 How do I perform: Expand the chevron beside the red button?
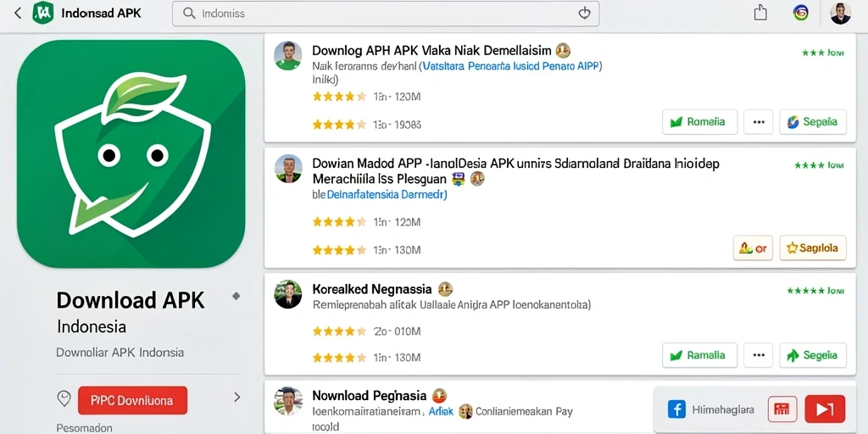(237, 397)
